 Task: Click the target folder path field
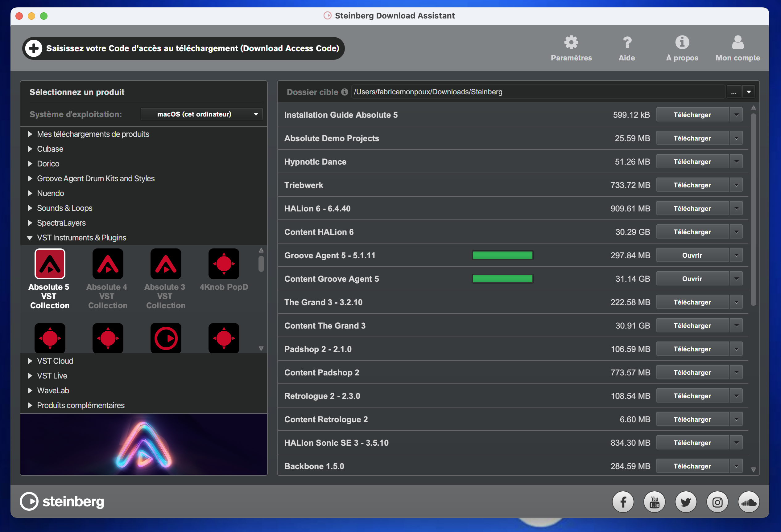click(x=538, y=92)
